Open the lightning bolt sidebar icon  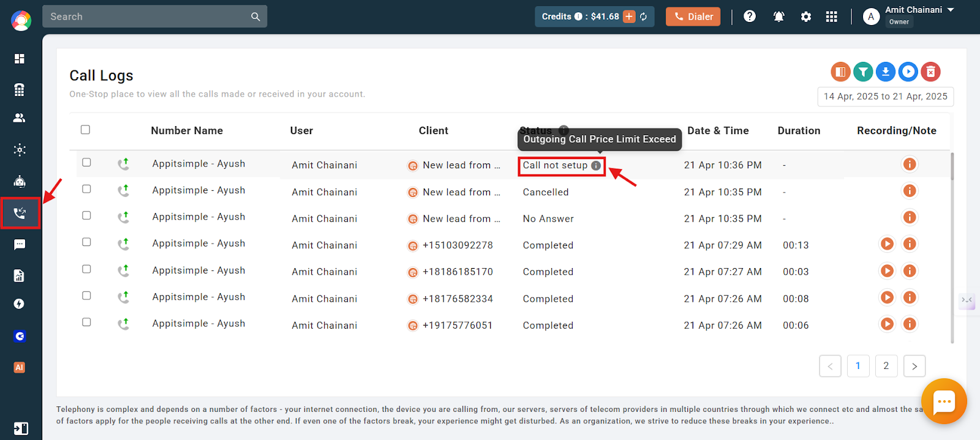pos(20,304)
